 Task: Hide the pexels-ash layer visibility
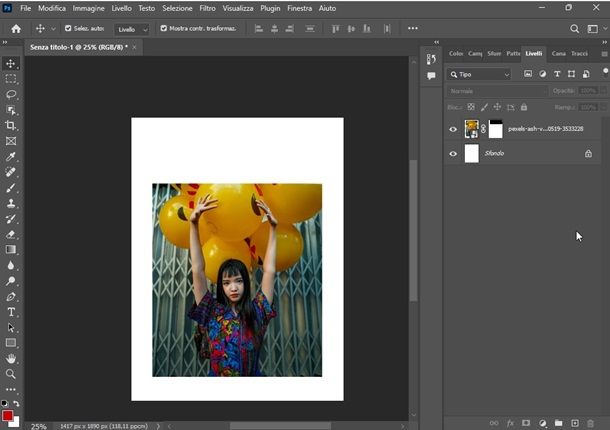tap(453, 129)
